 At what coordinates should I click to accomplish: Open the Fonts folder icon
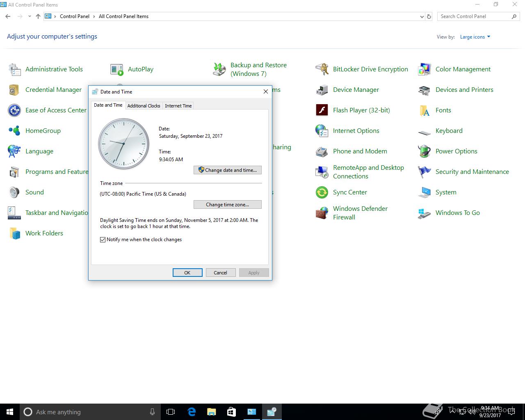[425, 110]
